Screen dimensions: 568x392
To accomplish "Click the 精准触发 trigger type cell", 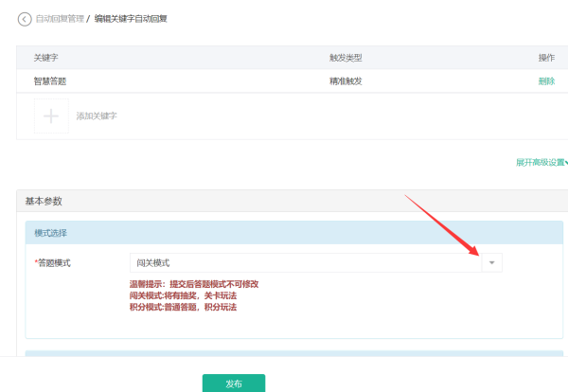I will point(346,81).
